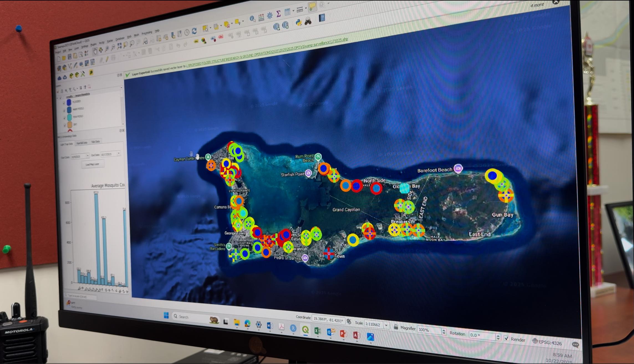Open the Start Date dropdown

pos(87,156)
